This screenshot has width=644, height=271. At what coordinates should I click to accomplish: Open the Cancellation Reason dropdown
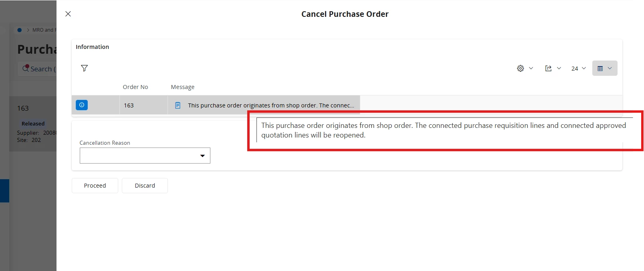click(x=145, y=156)
